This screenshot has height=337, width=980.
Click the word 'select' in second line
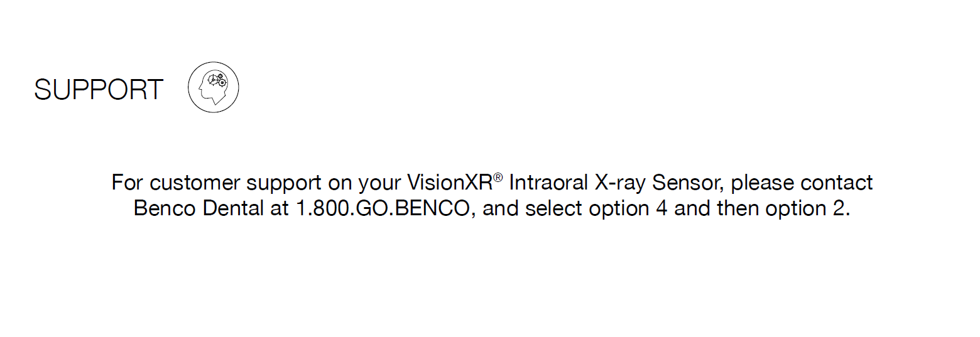coord(554,208)
